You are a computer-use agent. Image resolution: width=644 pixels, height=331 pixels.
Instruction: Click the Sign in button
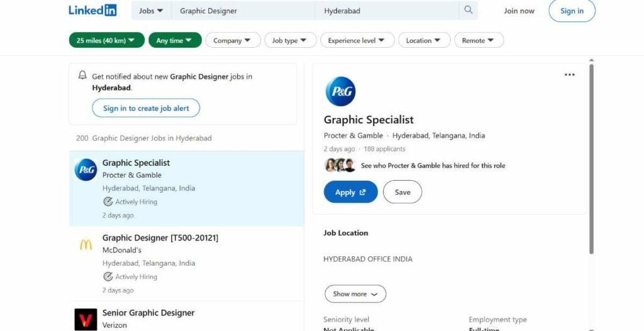tap(572, 11)
